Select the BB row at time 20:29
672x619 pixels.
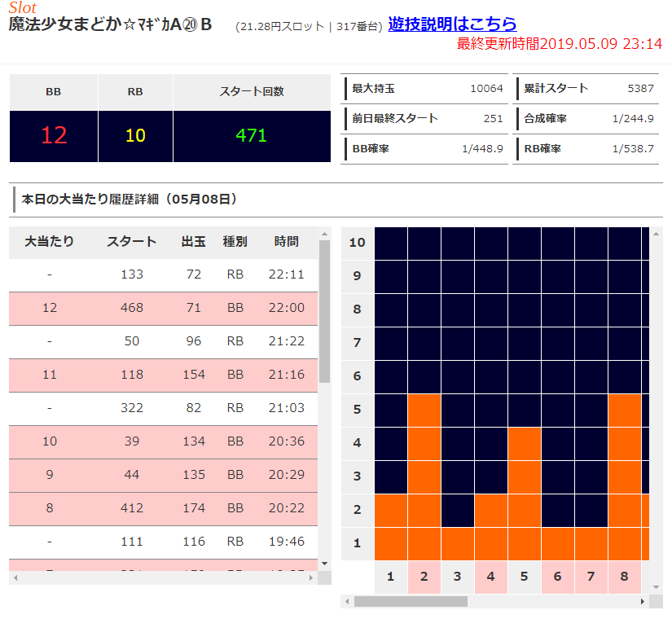click(163, 476)
